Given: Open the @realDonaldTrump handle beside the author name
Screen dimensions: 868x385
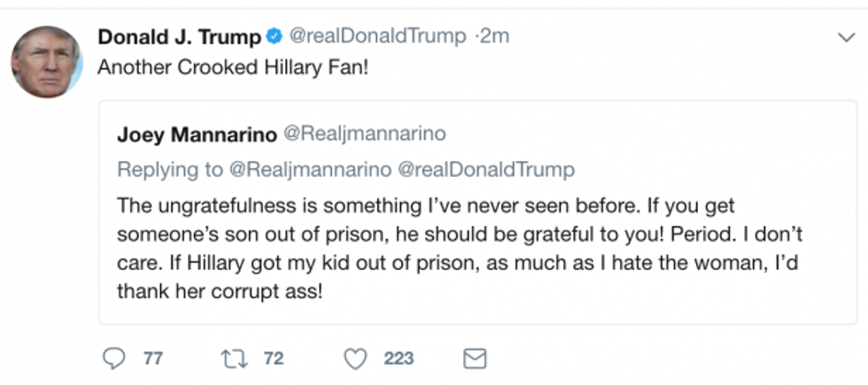Looking at the screenshot, I should [377, 36].
